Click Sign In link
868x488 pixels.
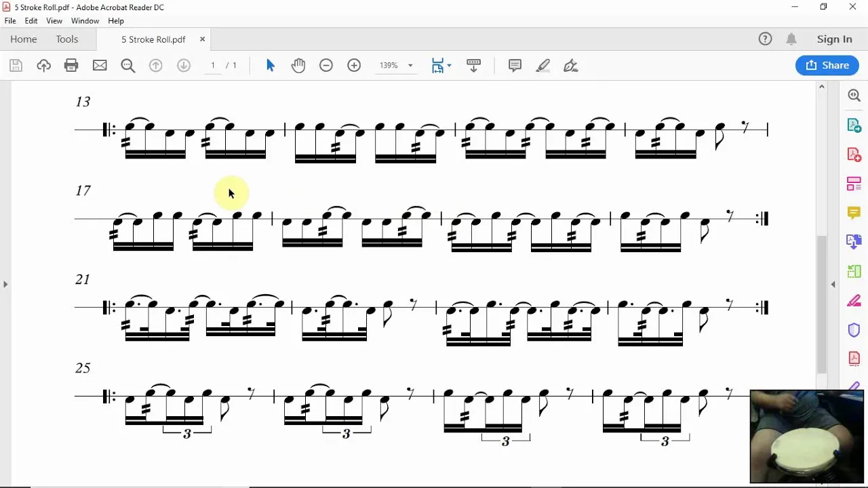(x=835, y=39)
